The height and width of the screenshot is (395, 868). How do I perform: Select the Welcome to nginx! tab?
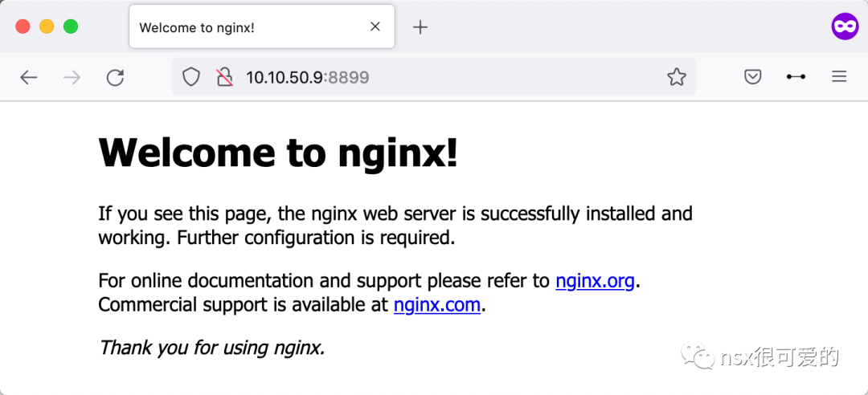[x=262, y=26]
